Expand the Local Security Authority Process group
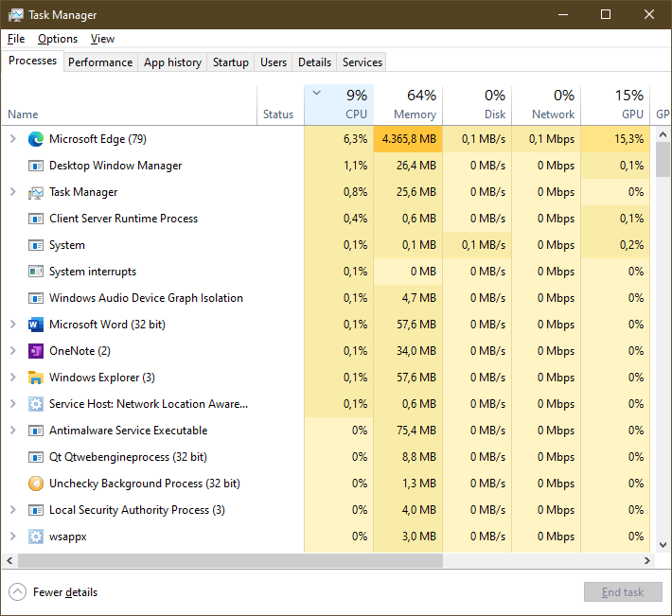 tap(13, 510)
